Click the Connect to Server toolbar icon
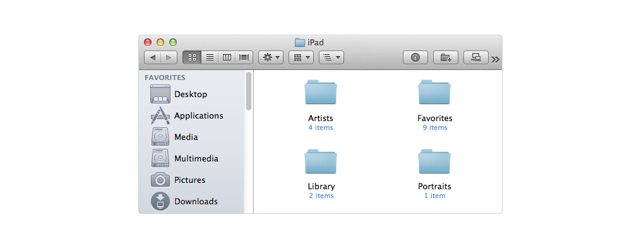644x246 pixels. coord(476,57)
